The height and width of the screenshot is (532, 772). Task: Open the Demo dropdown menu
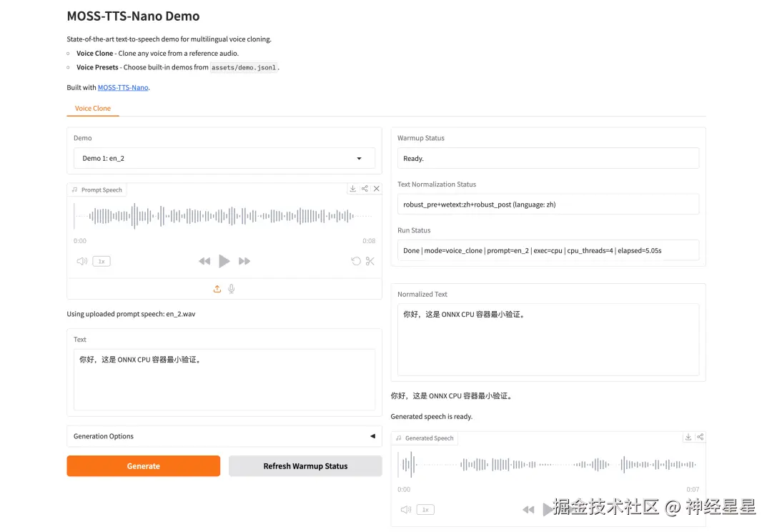224,159
